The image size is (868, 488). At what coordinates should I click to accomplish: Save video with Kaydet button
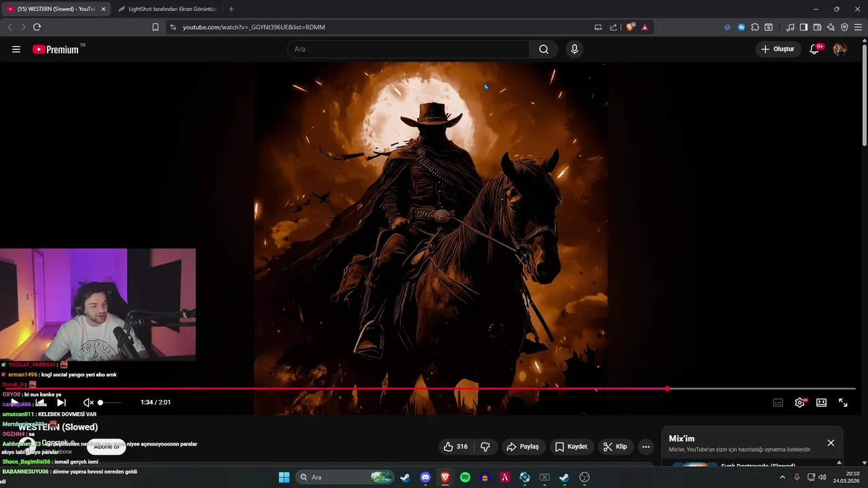click(571, 447)
